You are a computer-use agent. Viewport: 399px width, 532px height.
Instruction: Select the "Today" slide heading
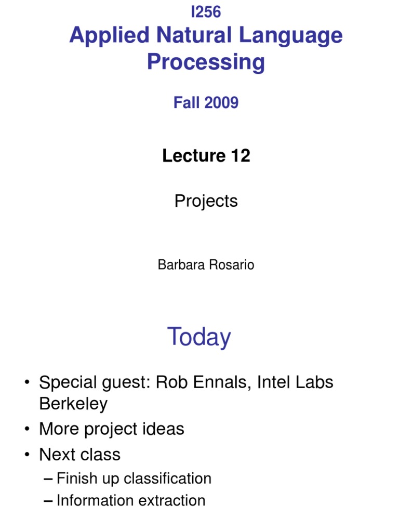point(199,337)
